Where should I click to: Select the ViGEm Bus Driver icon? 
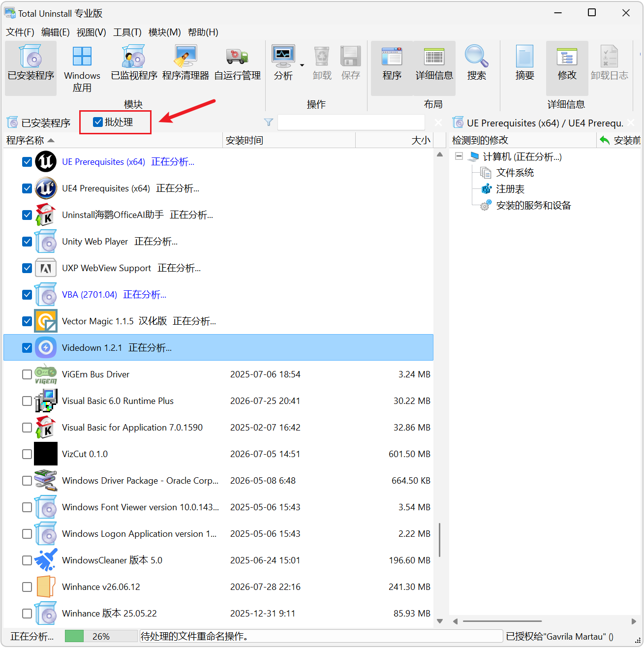point(46,374)
